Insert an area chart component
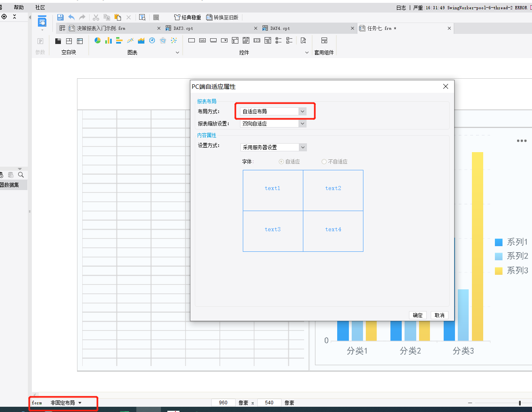This screenshot has height=412, width=532. coord(141,40)
